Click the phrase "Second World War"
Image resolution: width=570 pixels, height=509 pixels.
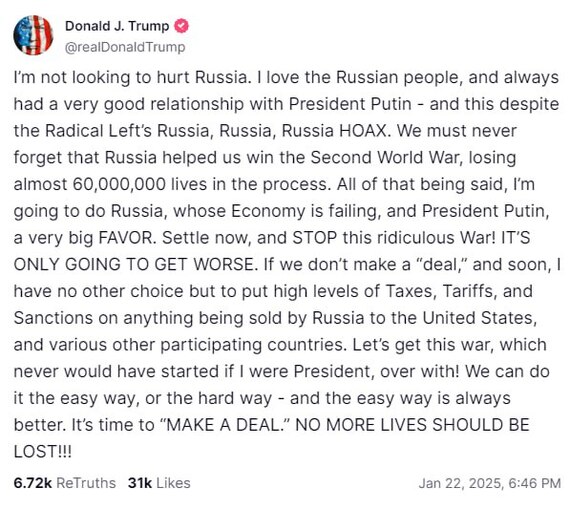(386, 157)
